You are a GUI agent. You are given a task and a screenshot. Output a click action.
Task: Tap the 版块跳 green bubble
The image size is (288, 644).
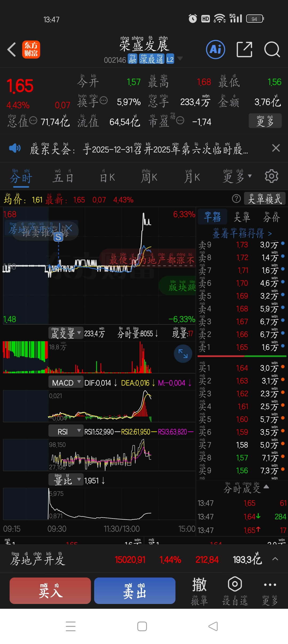click(x=178, y=286)
